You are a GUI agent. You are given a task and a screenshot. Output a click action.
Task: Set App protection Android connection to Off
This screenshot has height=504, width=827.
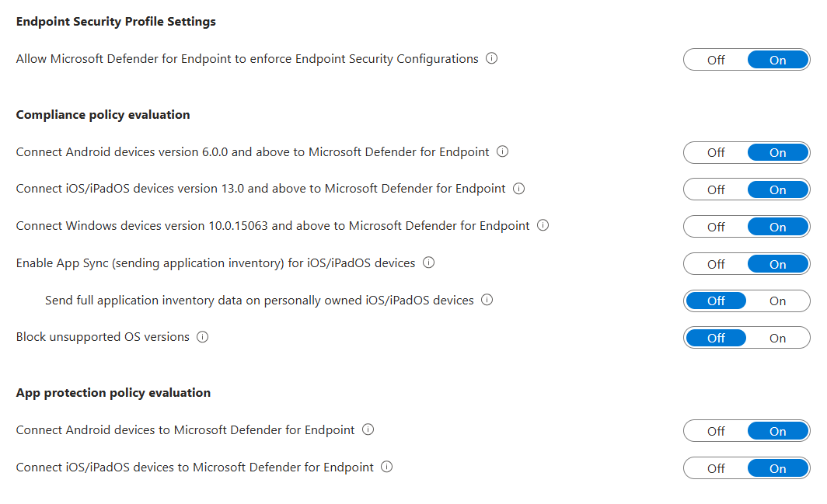(716, 431)
